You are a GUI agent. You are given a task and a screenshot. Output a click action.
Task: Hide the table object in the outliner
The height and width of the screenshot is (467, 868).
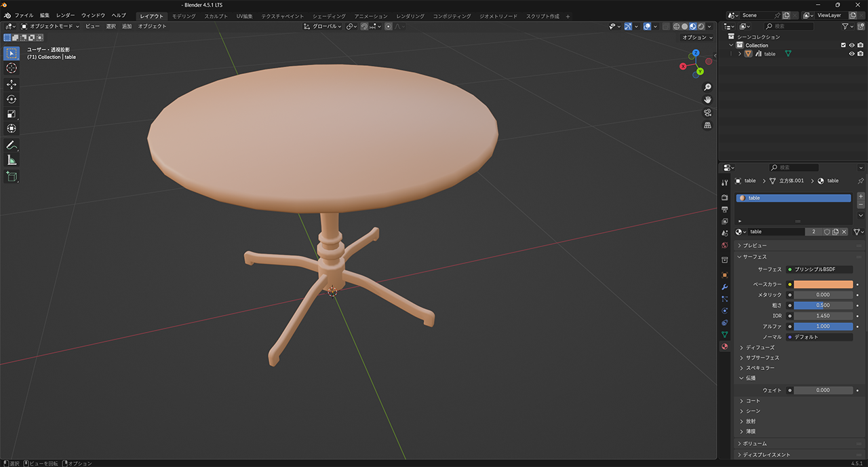coord(852,54)
